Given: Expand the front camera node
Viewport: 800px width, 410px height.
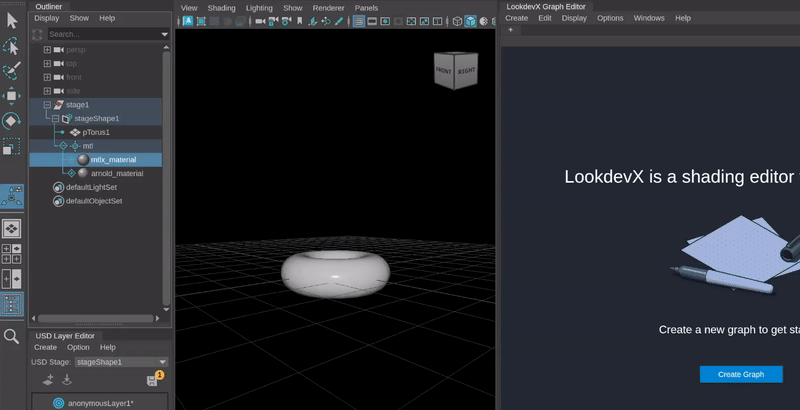Looking at the screenshot, I should pos(47,78).
